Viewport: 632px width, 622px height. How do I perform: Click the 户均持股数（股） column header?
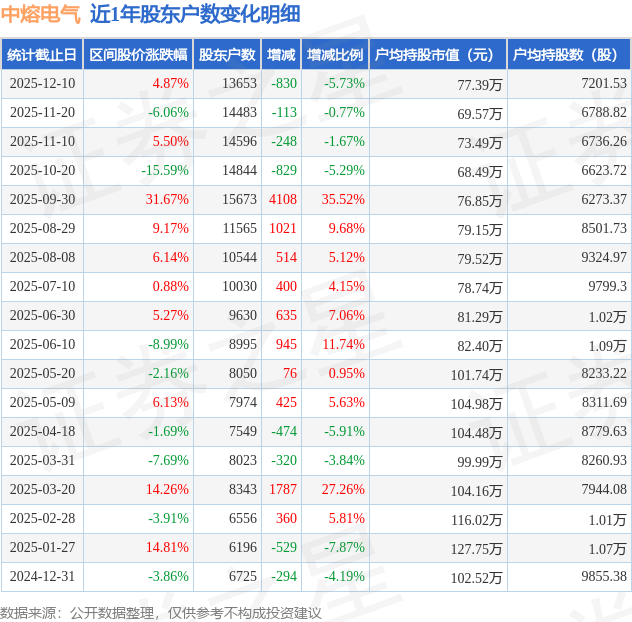569,54
